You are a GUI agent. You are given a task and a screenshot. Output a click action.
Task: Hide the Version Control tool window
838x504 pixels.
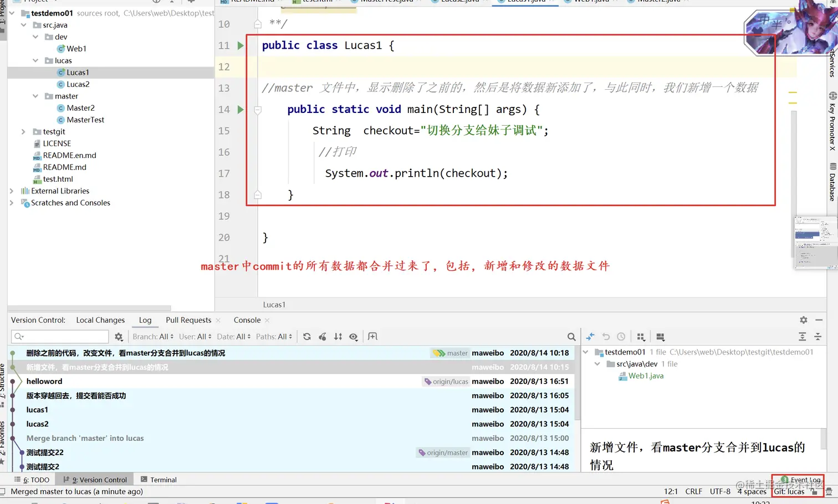pyautogui.click(x=819, y=320)
